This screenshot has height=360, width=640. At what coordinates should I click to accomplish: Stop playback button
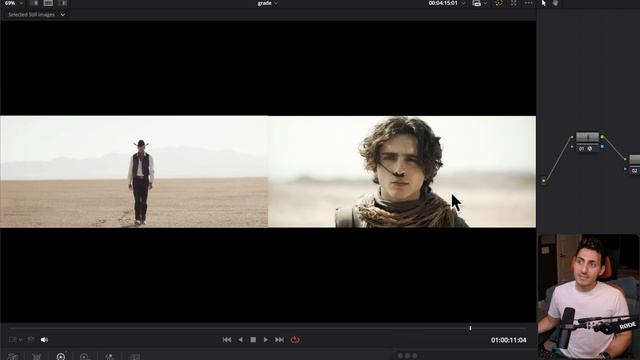pos(253,340)
